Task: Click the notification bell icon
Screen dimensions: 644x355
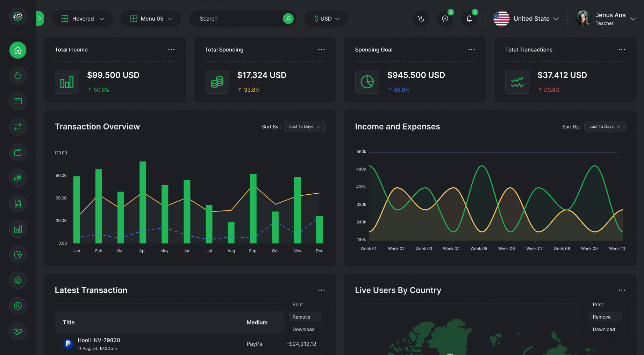Action: pyautogui.click(x=469, y=19)
